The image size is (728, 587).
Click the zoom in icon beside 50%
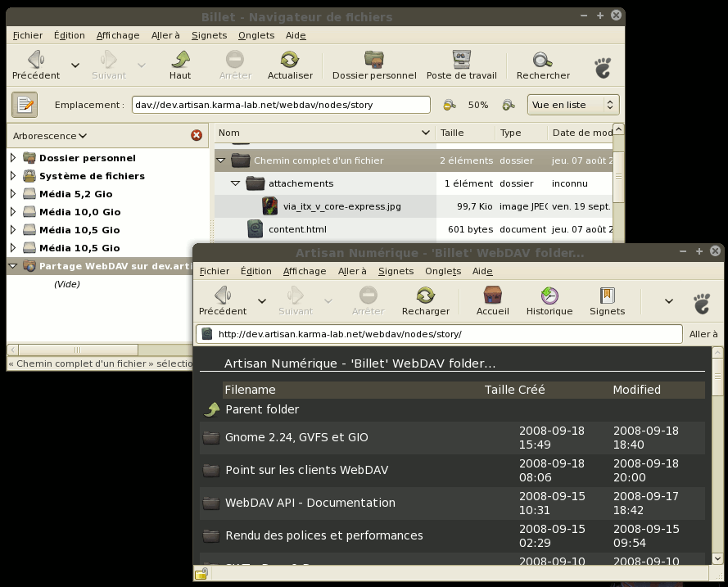coord(509,105)
